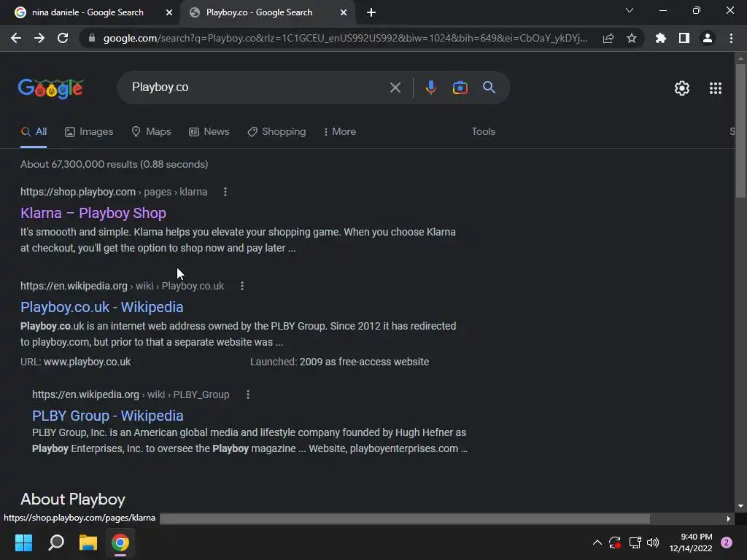Click in the Google search input field
Viewport: 747px width, 560px height.
pos(258,87)
